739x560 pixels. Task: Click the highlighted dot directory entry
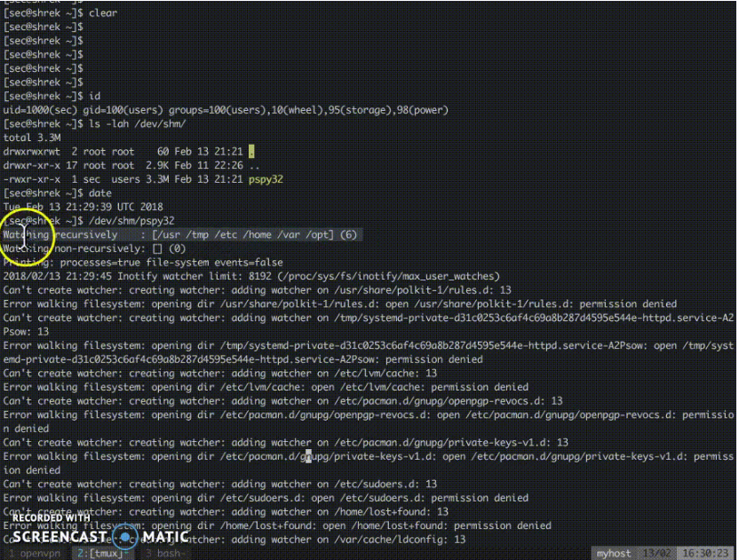[x=251, y=152]
